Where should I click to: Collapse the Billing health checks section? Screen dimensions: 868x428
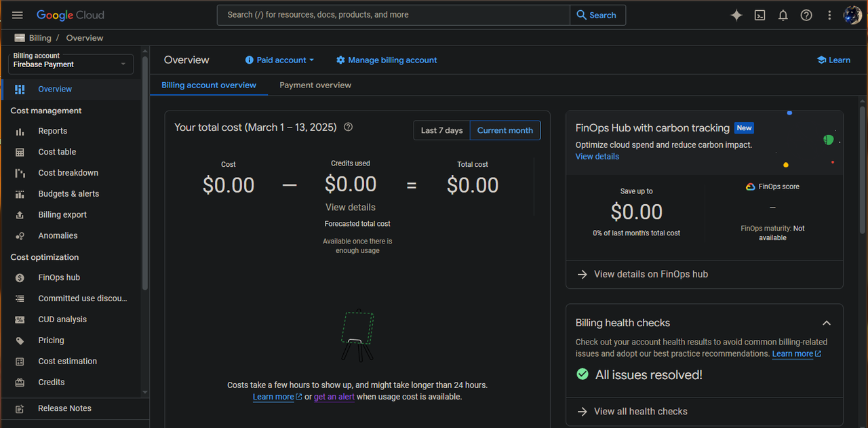point(827,323)
